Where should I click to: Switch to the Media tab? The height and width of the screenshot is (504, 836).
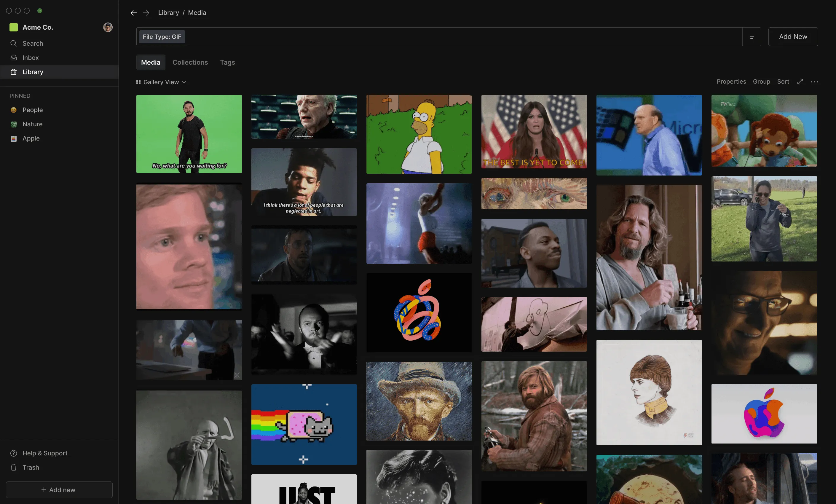pyautogui.click(x=151, y=62)
